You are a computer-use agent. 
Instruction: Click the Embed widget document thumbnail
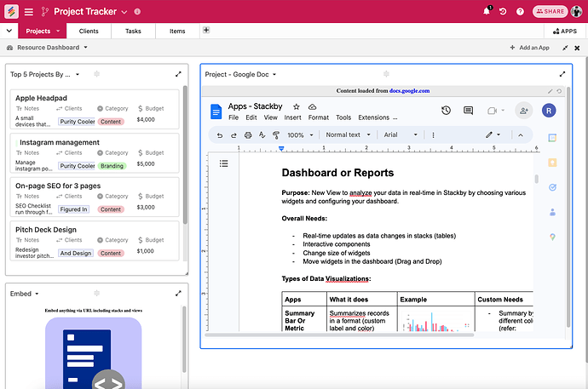point(94,353)
